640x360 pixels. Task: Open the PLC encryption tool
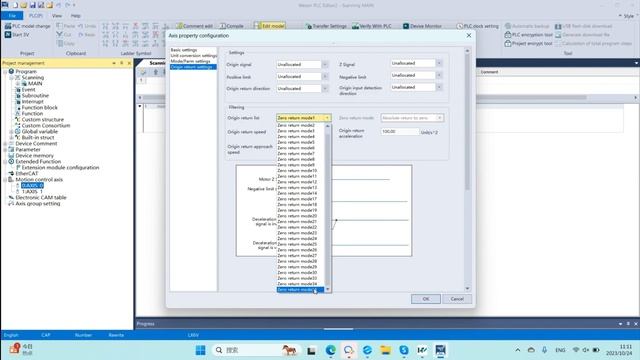[x=529, y=35]
